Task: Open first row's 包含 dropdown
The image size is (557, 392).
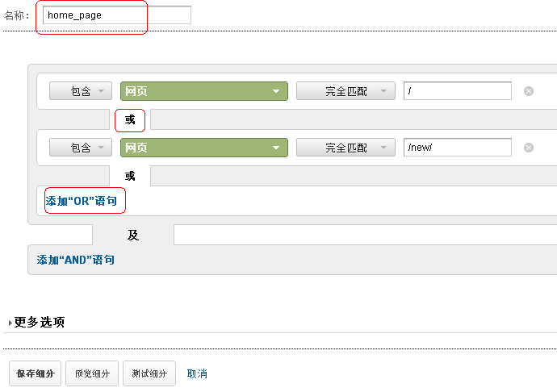Action: click(x=81, y=91)
